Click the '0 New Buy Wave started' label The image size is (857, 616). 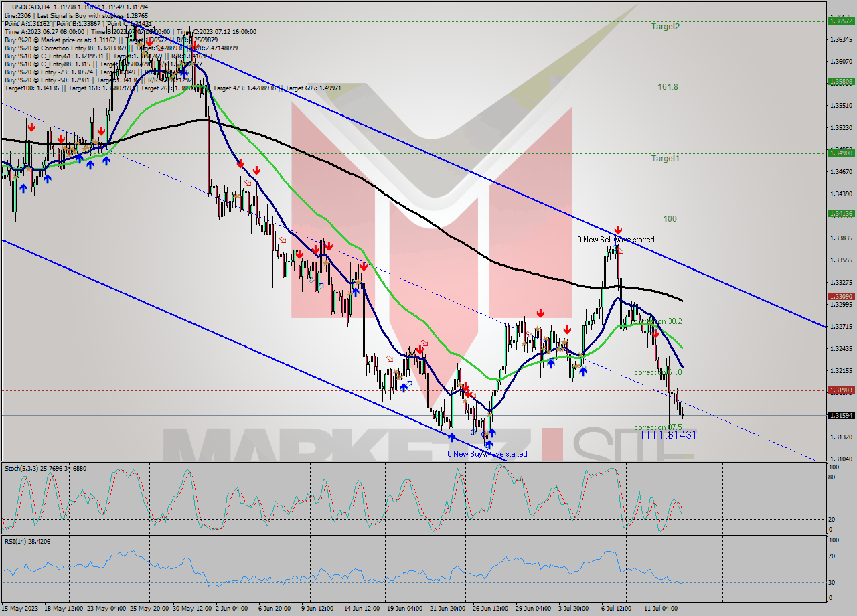487,454
